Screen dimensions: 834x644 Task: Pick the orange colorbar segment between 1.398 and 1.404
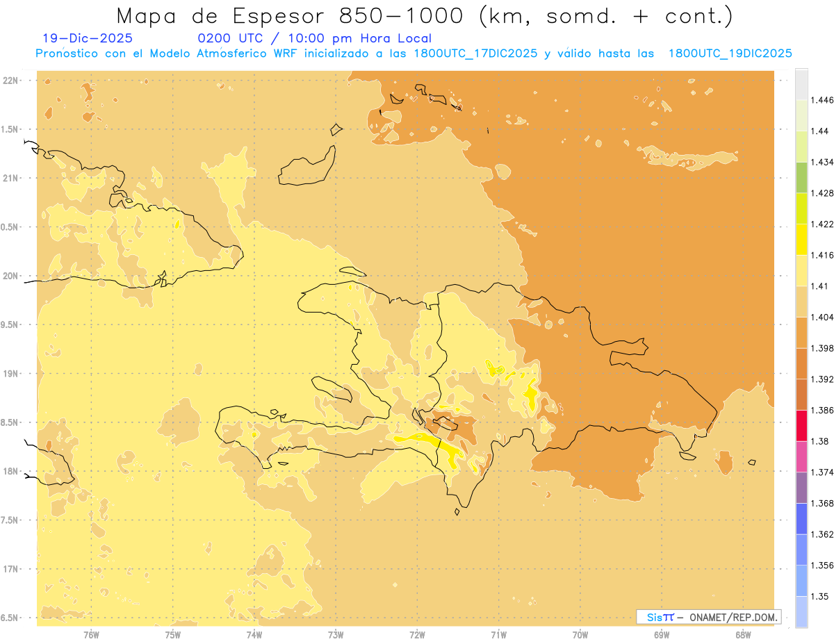pyautogui.click(x=801, y=333)
